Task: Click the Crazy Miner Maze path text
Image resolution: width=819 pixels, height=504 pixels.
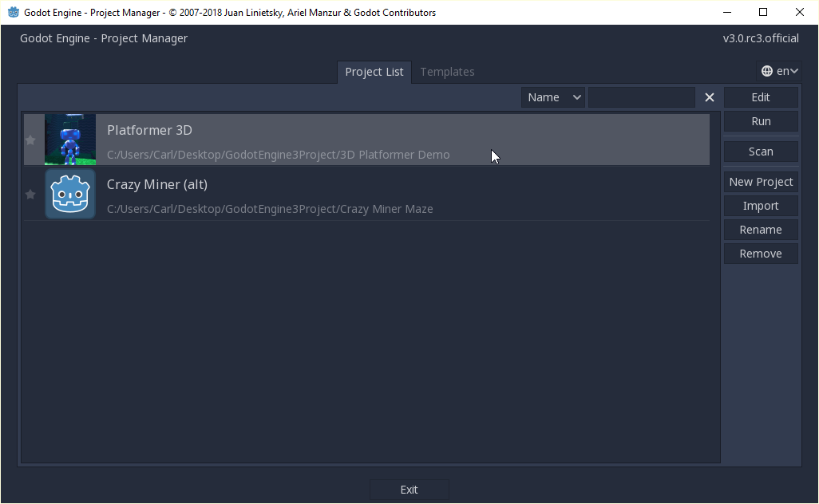Action: click(x=270, y=209)
